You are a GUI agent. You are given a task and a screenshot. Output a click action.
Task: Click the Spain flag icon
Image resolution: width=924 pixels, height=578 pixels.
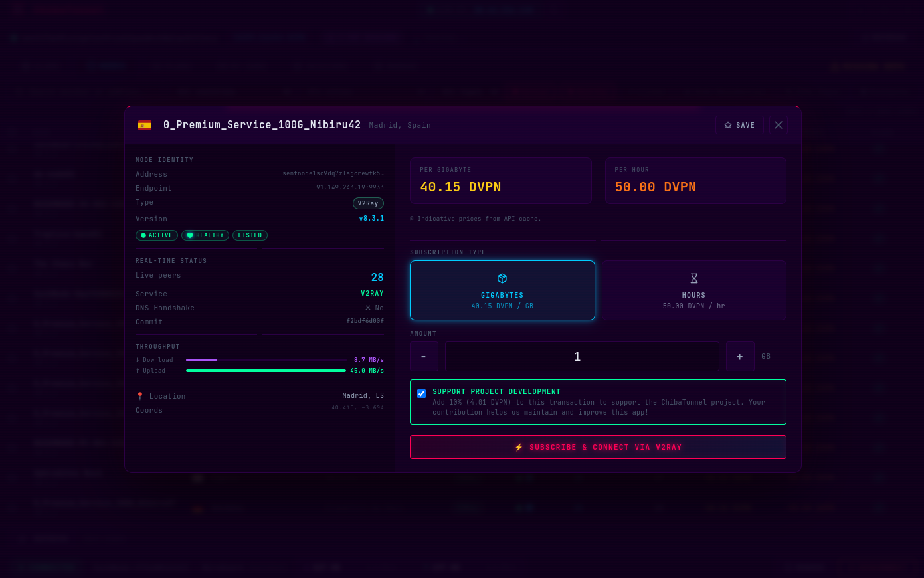click(x=145, y=125)
